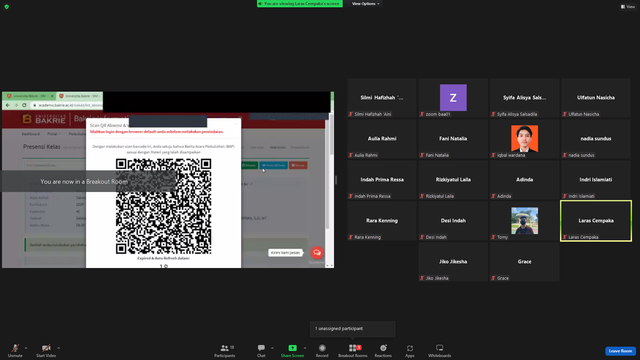Click the splitter handle beside shared screen
The image size is (640, 360).
[x=336, y=180]
